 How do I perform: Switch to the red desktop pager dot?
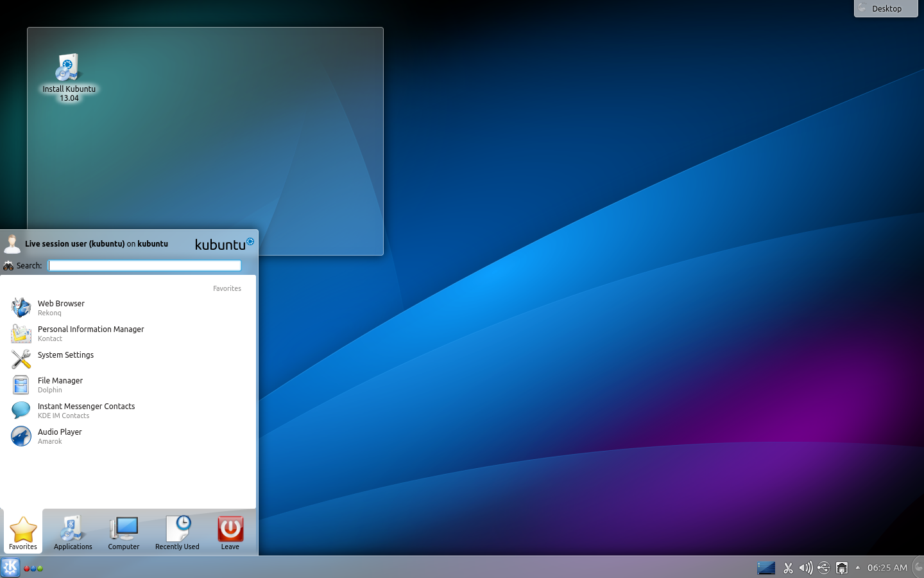(x=26, y=568)
